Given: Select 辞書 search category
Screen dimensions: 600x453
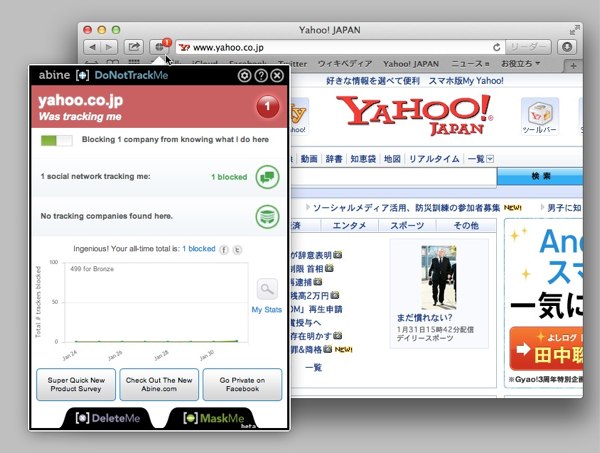Looking at the screenshot, I should 334,159.
